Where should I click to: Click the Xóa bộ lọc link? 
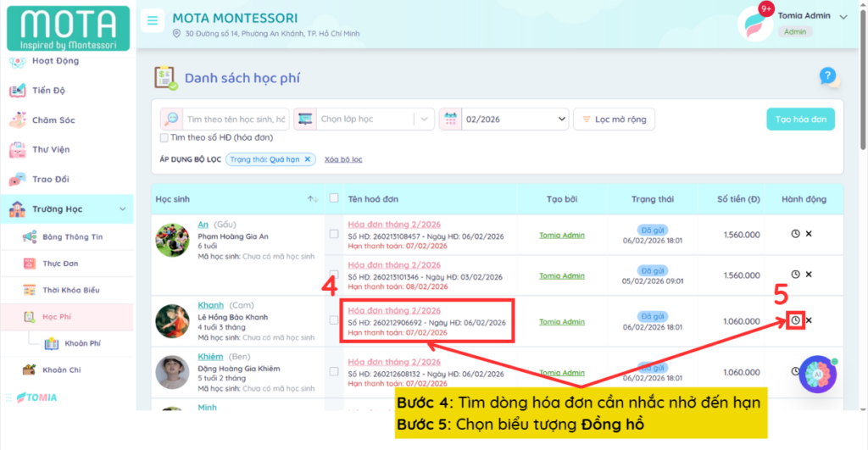343,159
